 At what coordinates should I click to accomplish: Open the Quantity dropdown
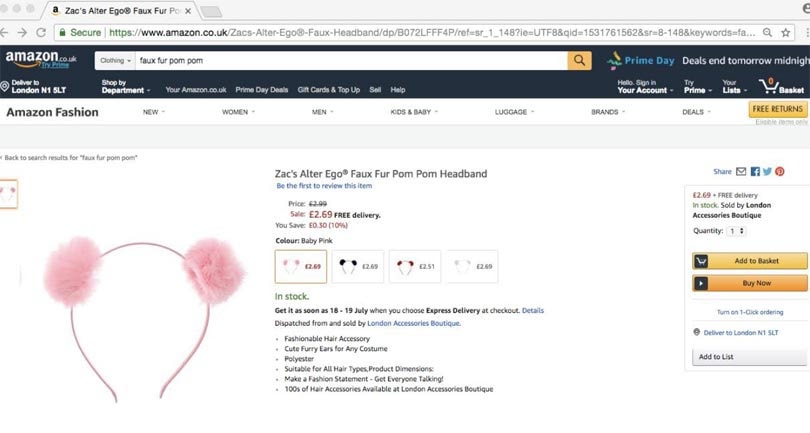[737, 231]
